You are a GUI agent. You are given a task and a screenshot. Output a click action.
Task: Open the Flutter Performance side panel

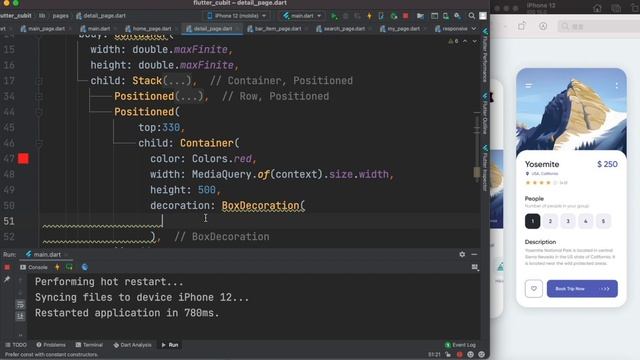point(485,56)
